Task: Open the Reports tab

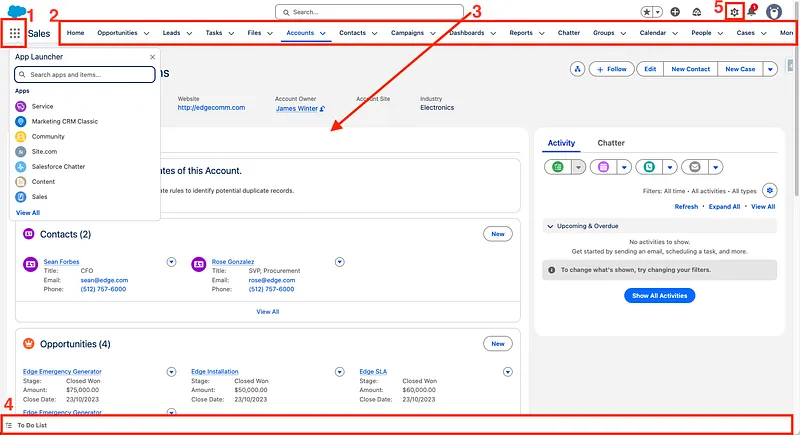Action: (521, 33)
